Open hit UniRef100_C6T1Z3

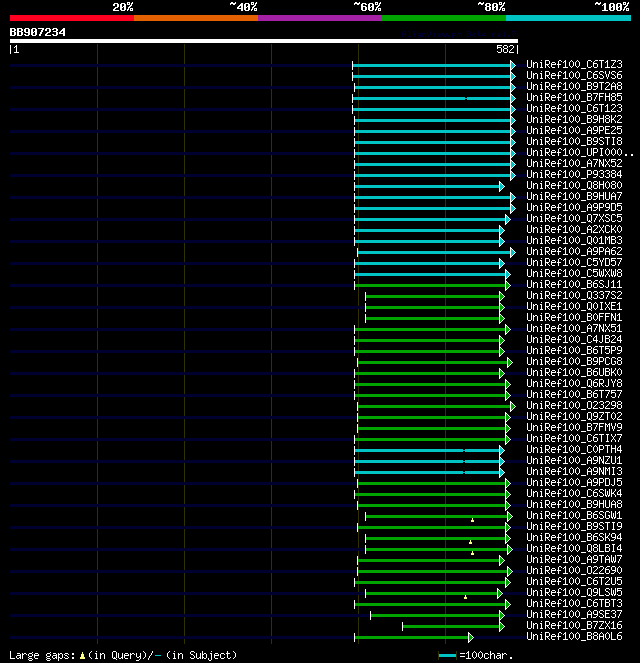pyautogui.click(x=574, y=64)
